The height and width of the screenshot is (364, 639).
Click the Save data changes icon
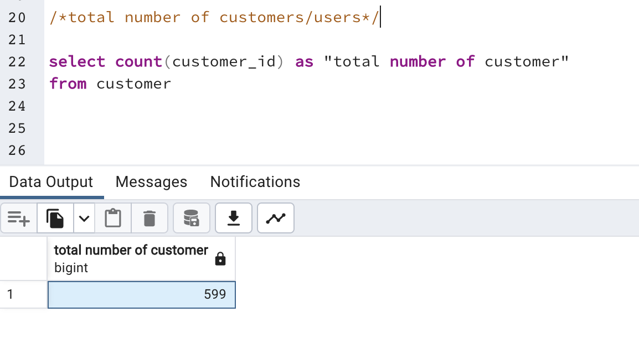(x=191, y=219)
